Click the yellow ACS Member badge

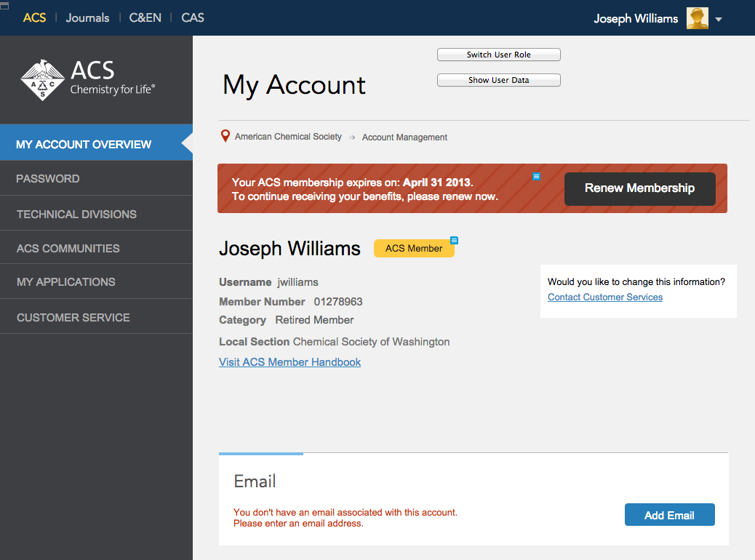point(414,249)
